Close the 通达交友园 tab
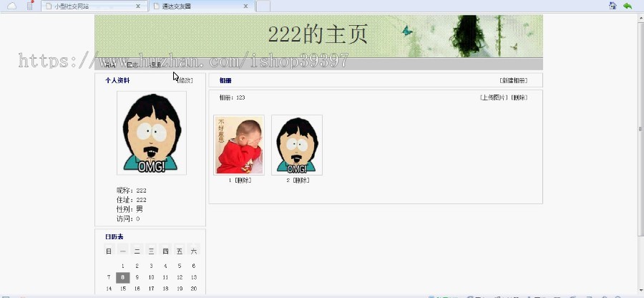Image resolution: width=644 pixels, height=298 pixels. tap(245, 6)
